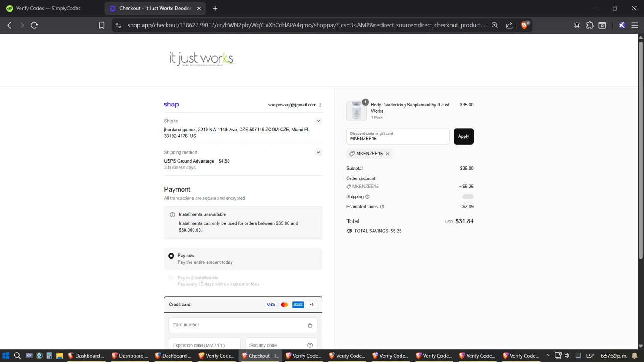The width and height of the screenshot is (644, 362).
Task: Expand the Shipping method section
Action: [x=319, y=152]
